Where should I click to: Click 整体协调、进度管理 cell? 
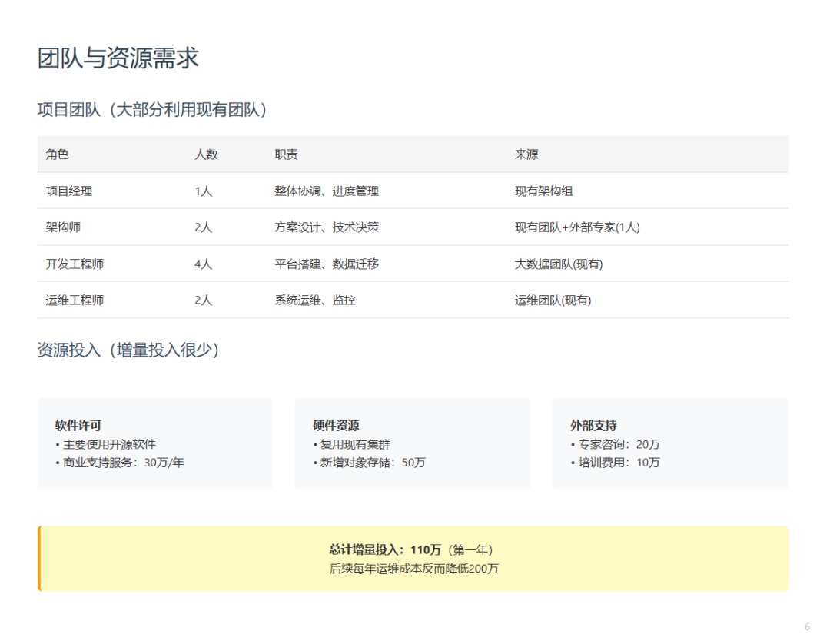coord(327,191)
